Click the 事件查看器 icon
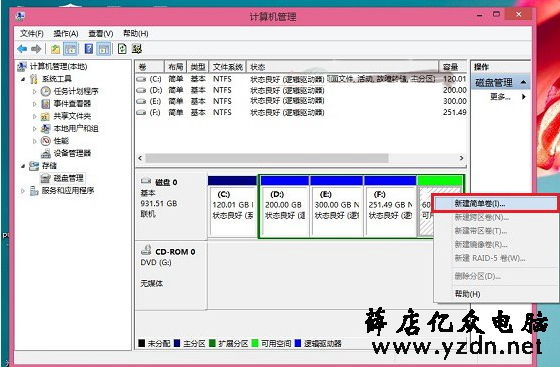 pyautogui.click(x=46, y=104)
